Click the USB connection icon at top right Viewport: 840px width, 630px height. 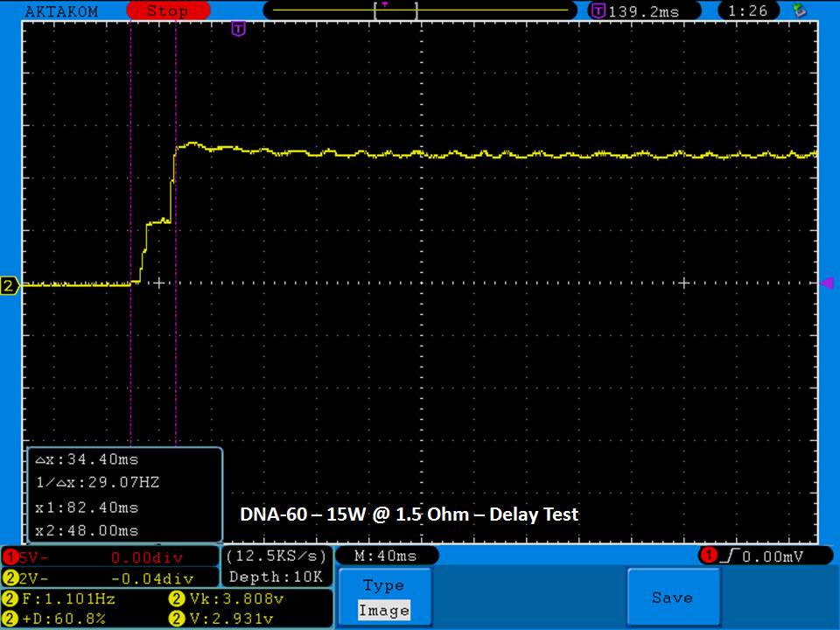point(798,10)
